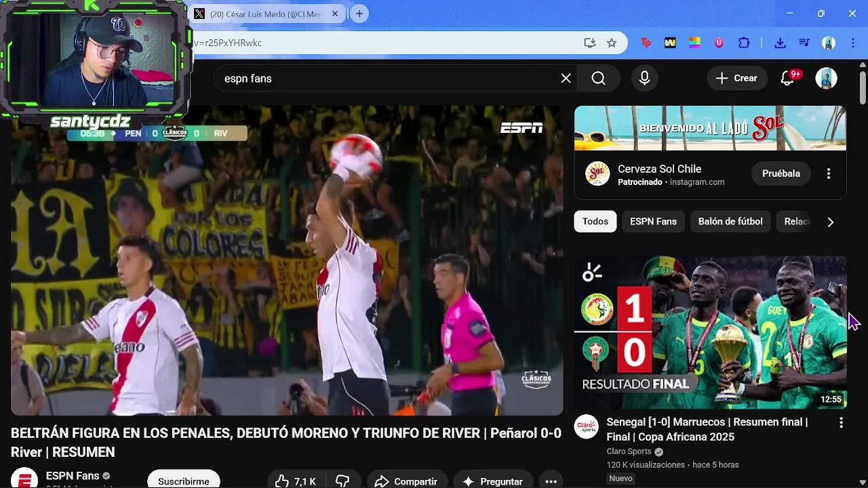Open the rainbow striped extension
Image resolution: width=868 pixels, height=488 pixels.
(x=694, y=43)
